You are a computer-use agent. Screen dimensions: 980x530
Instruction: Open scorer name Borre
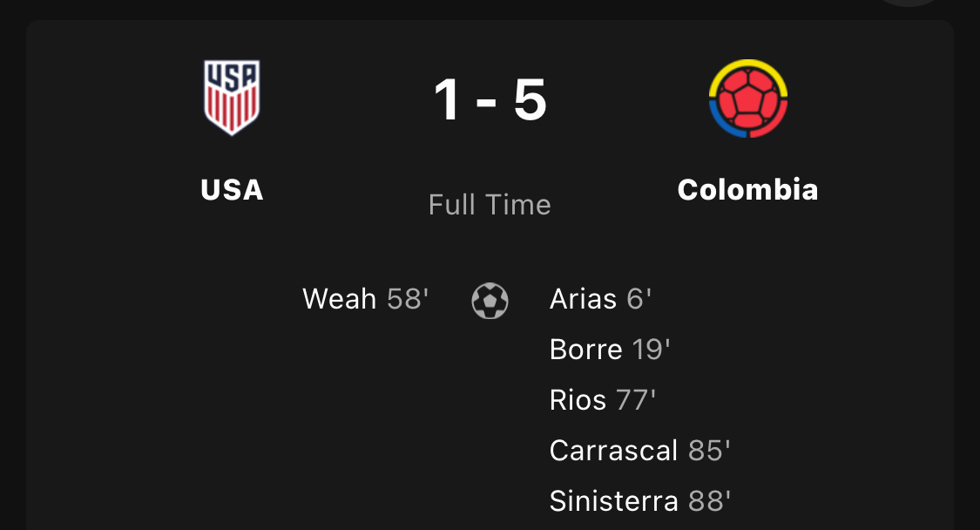585,350
